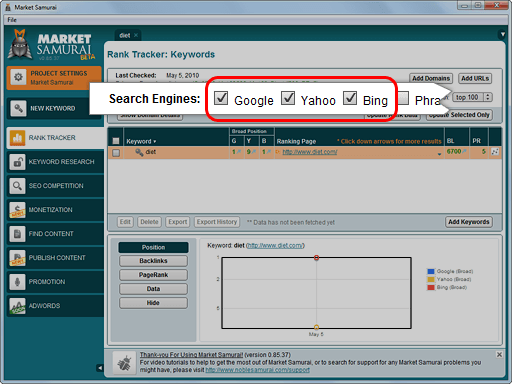
Task: Click the blue Google (Broad) legend swatch
Action: coord(431,271)
